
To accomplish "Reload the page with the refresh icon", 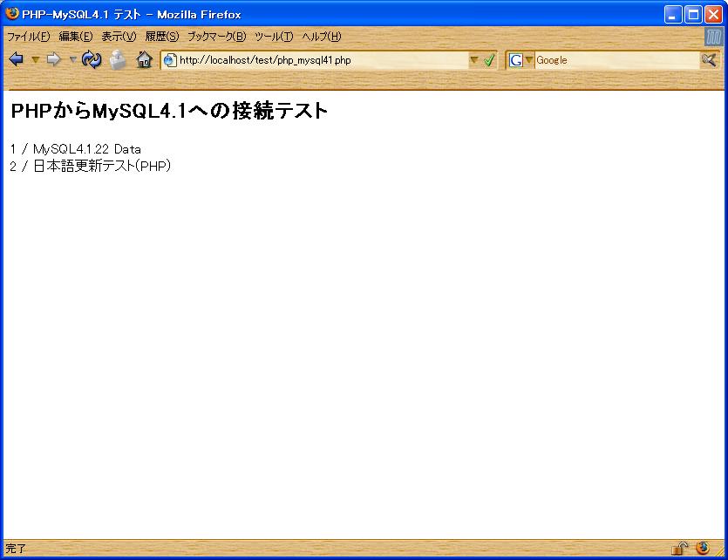I will 92,59.
